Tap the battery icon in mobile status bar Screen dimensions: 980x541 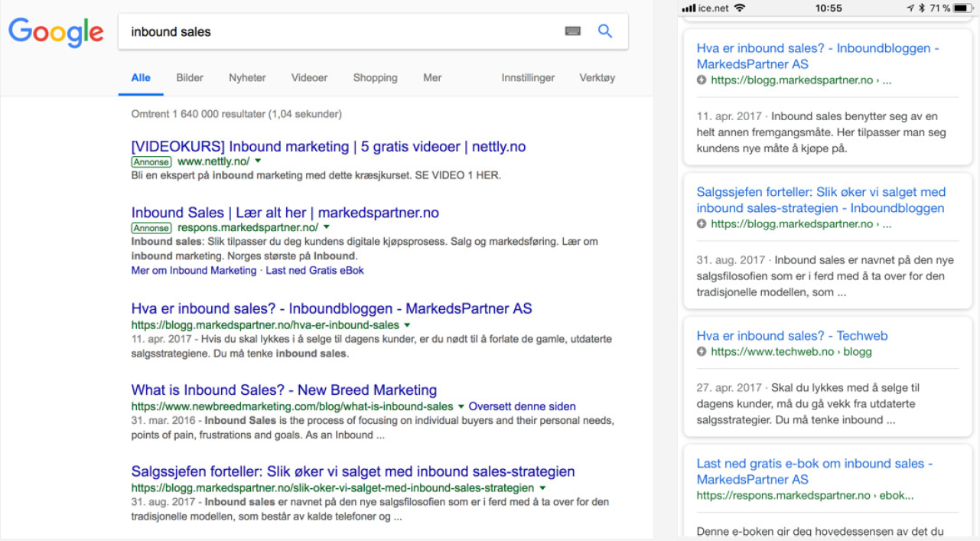point(962,8)
